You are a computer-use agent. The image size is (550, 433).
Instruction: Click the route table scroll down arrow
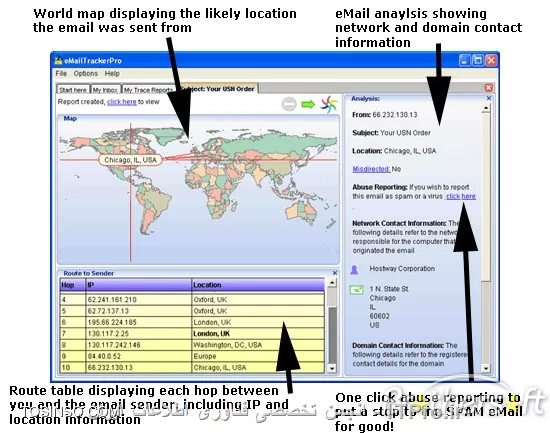coord(331,368)
